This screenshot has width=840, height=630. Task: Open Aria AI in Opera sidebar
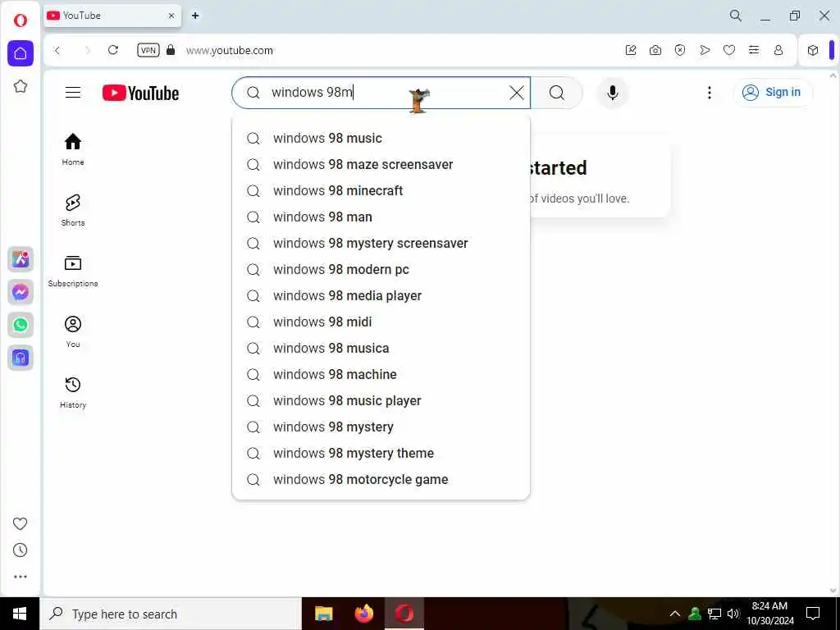pos(21,259)
